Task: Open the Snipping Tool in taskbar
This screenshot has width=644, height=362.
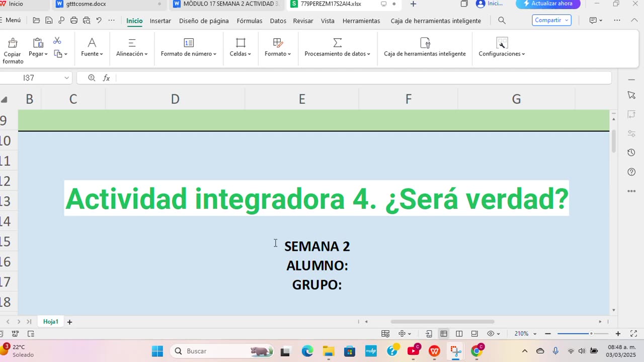Action: click(x=456, y=351)
